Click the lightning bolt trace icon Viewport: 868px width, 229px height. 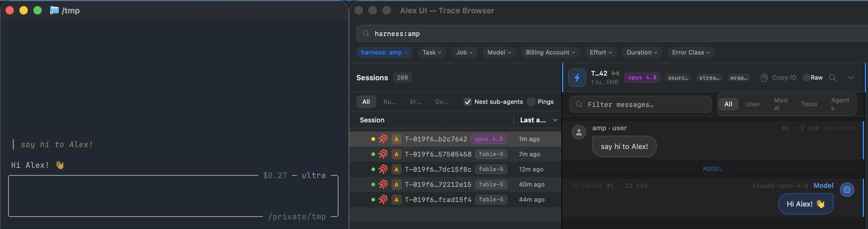(x=577, y=78)
